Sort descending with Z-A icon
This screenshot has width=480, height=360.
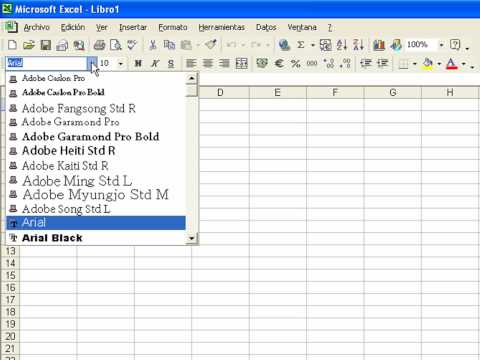tap(358, 45)
